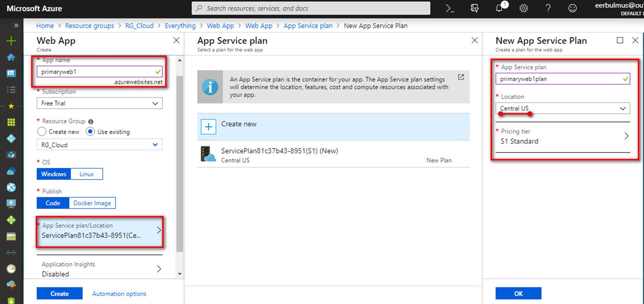Open Storage accounts icon in sidebar

tap(11, 236)
